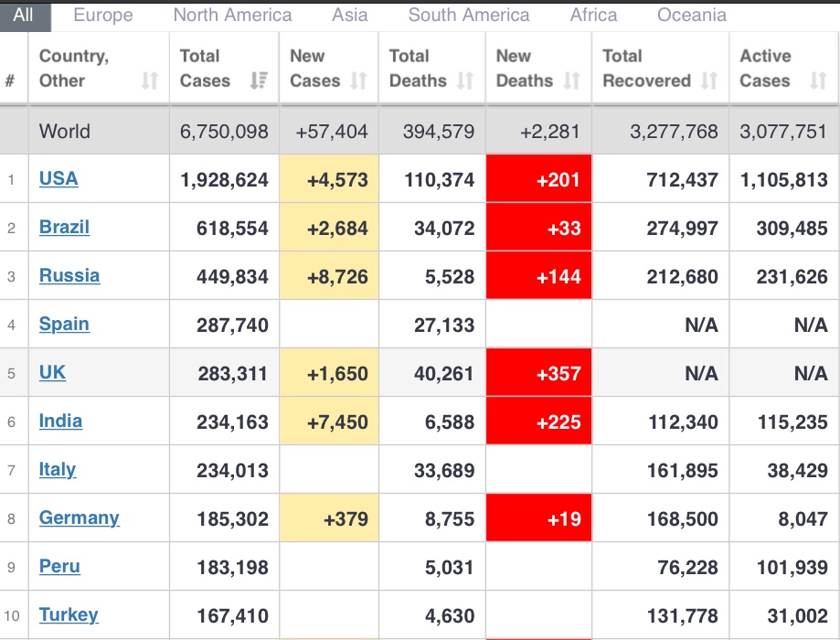Click Russia new cases +8,726
840x640 pixels.
[x=337, y=277]
